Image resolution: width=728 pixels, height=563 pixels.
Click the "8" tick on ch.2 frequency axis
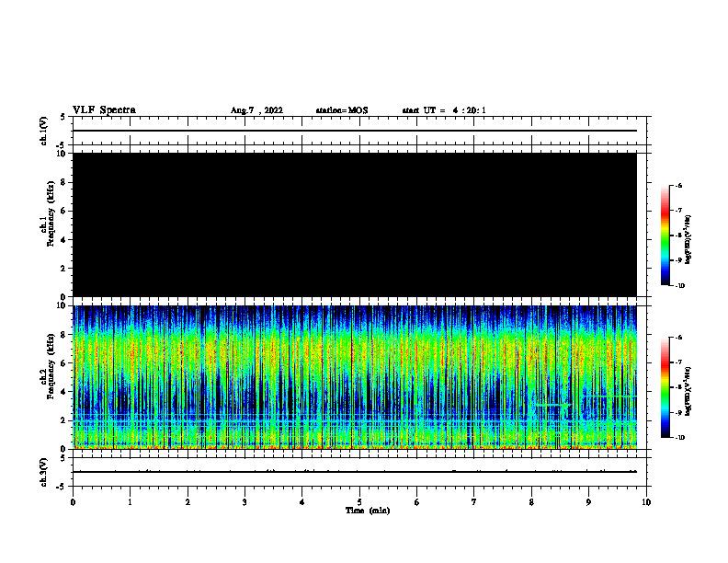coord(63,335)
